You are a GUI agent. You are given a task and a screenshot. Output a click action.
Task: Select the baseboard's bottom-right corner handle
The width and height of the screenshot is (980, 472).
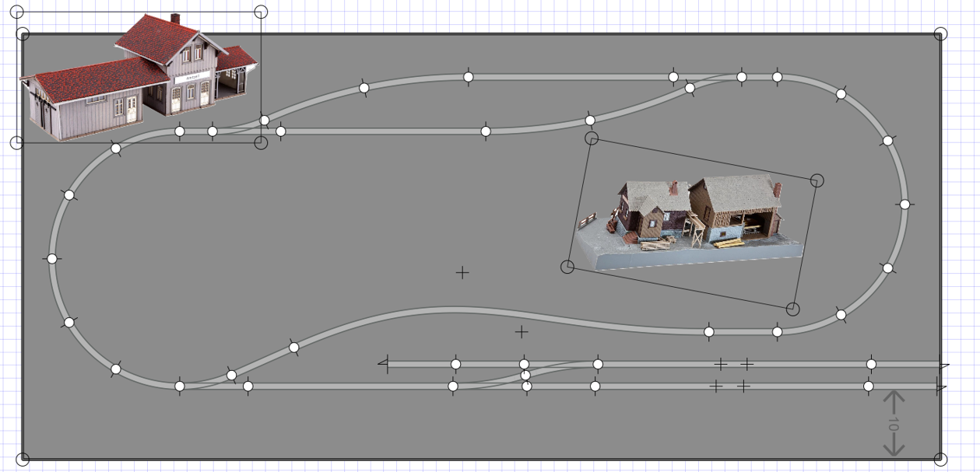tap(940, 459)
